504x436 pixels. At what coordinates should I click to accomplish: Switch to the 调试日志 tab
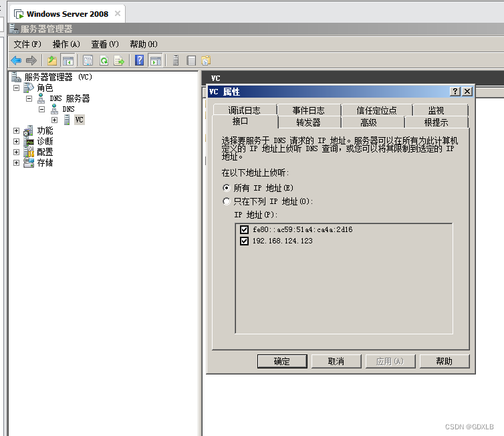point(244,110)
